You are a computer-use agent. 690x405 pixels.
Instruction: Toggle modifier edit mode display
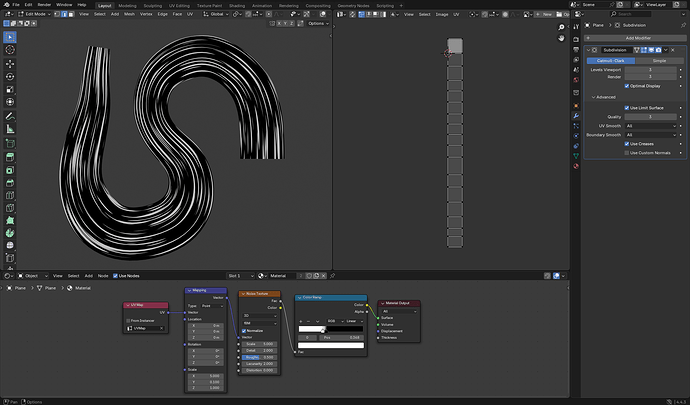[x=644, y=50]
